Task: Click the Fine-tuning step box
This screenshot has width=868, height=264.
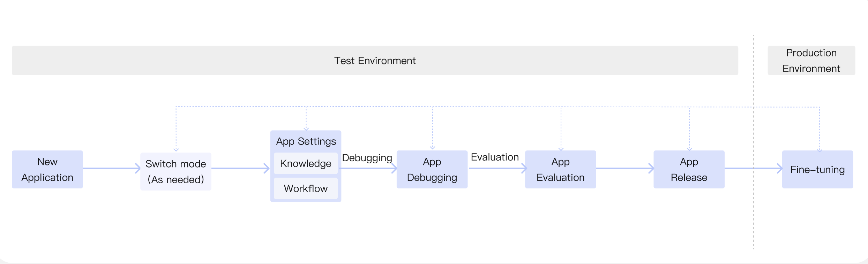Action: tap(817, 170)
